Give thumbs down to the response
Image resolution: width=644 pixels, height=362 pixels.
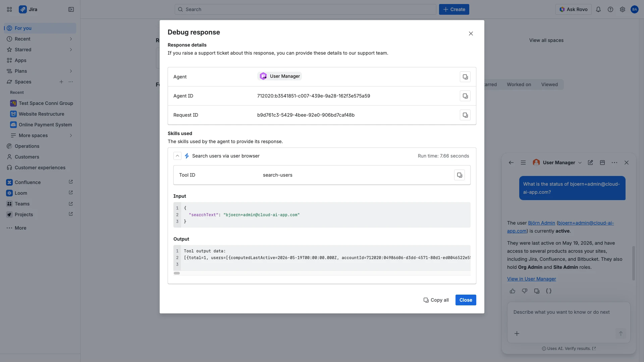pyautogui.click(x=525, y=291)
